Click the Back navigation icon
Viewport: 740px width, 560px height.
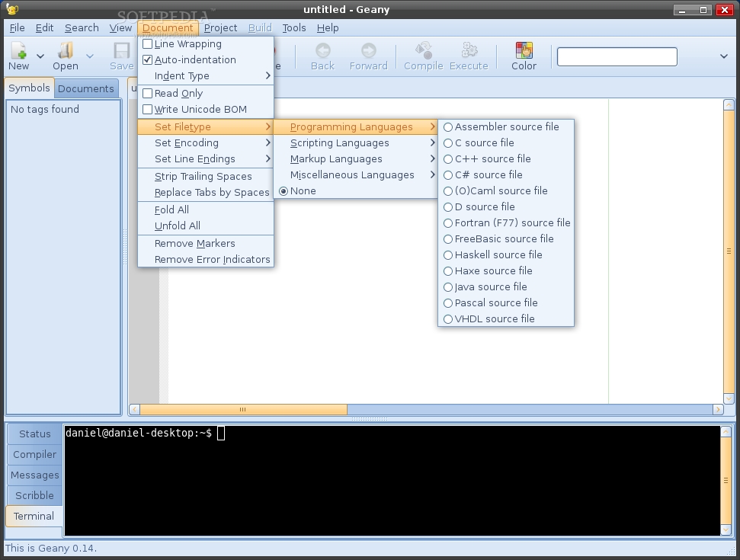coord(323,50)
